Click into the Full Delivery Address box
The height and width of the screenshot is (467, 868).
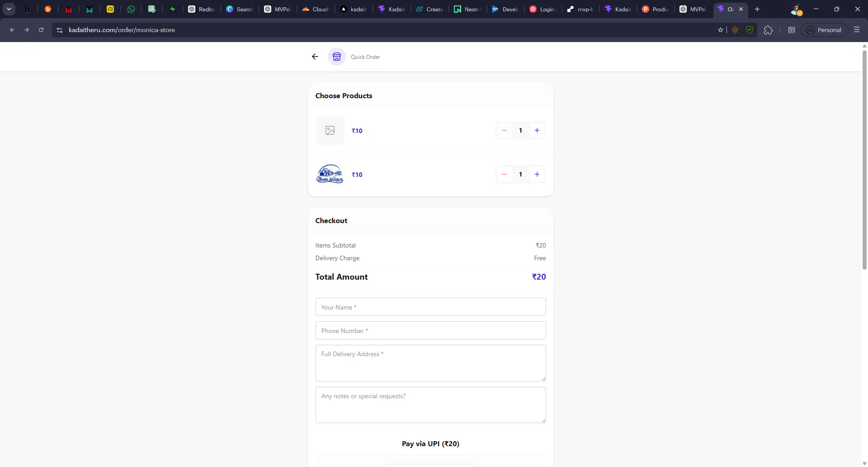click(430, 363)
